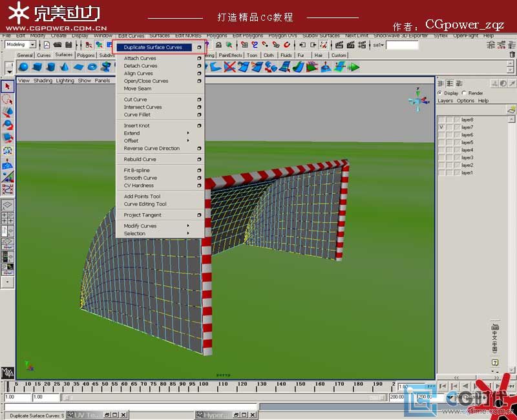Expand the Extend submenu
This screenshot has height=420, width=517.
[188, 133]
